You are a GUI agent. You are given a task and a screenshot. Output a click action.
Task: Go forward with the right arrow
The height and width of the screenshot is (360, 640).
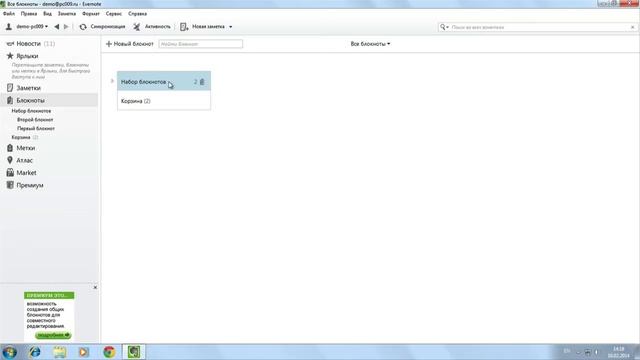click(66, 27)
